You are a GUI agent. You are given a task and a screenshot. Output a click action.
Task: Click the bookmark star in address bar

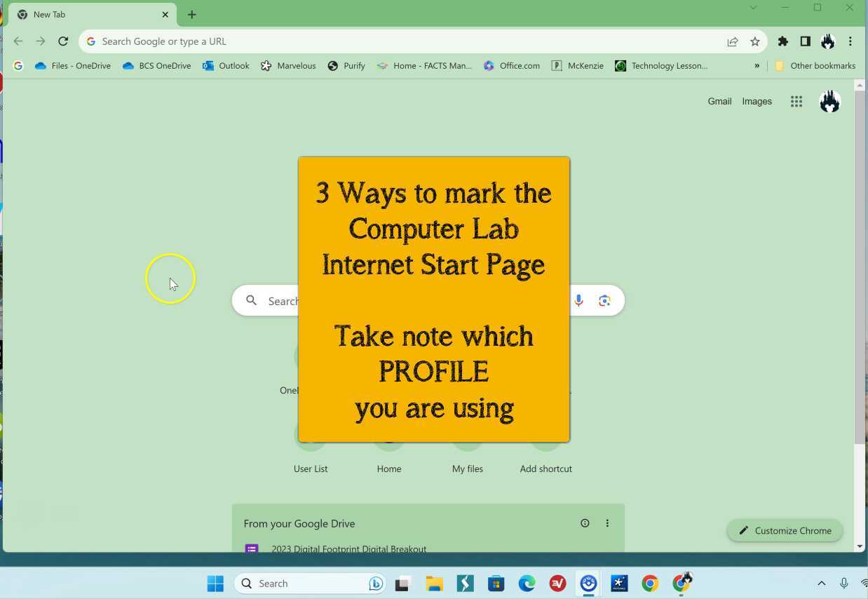click(755, 41)
